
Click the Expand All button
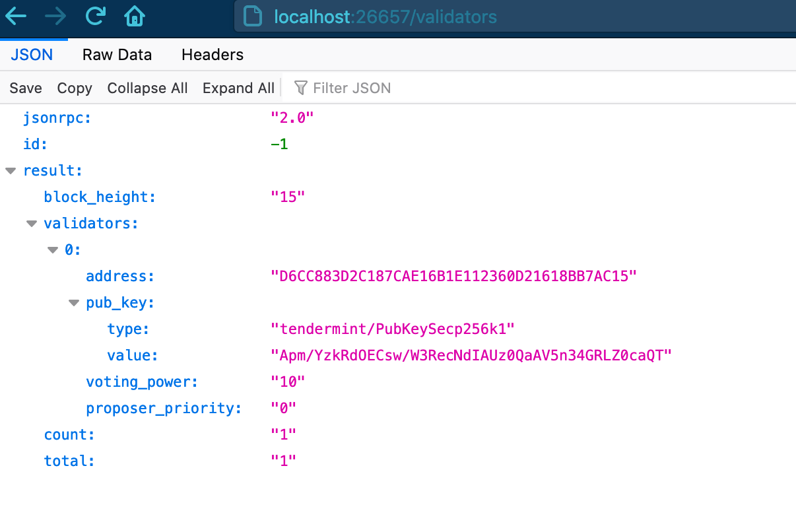pos(238,88)
